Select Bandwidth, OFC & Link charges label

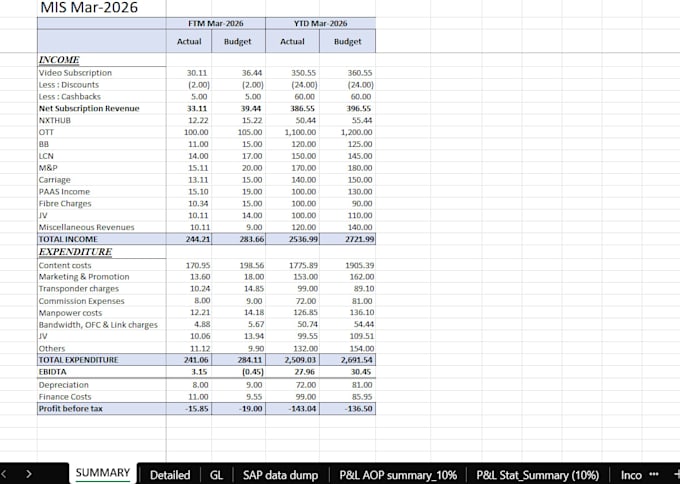tap(98, 324)
